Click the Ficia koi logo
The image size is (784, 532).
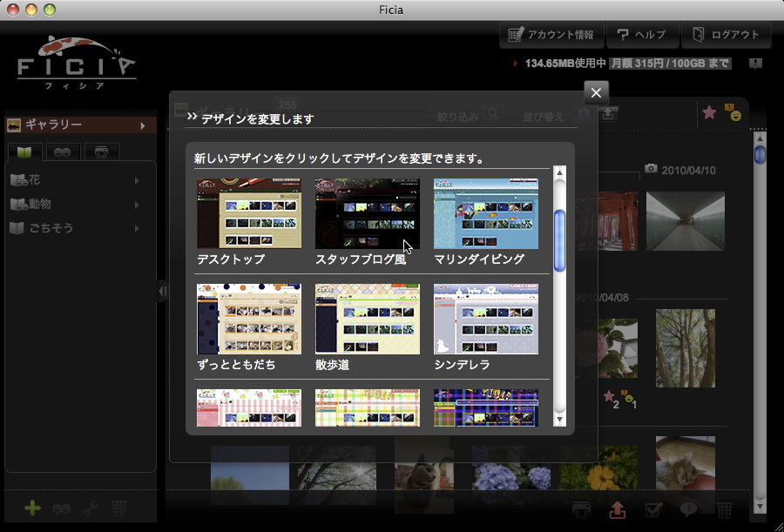pos(77,62)
